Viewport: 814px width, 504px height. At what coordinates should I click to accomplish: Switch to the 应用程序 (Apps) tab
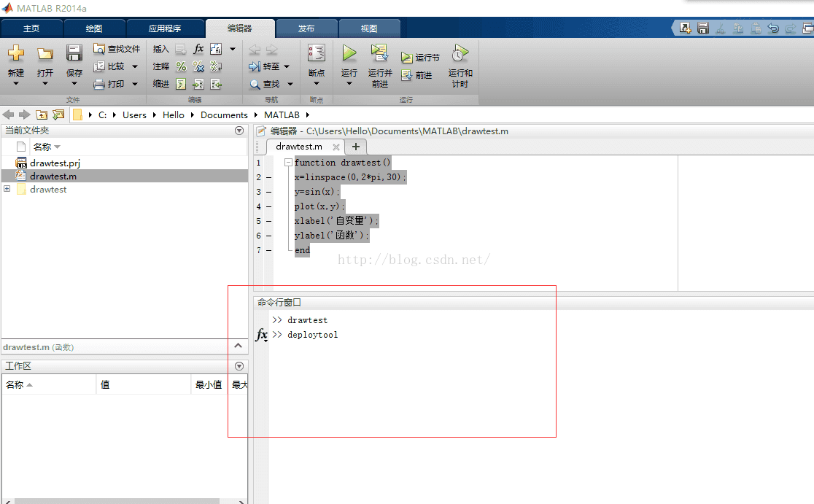coord(165,28)
